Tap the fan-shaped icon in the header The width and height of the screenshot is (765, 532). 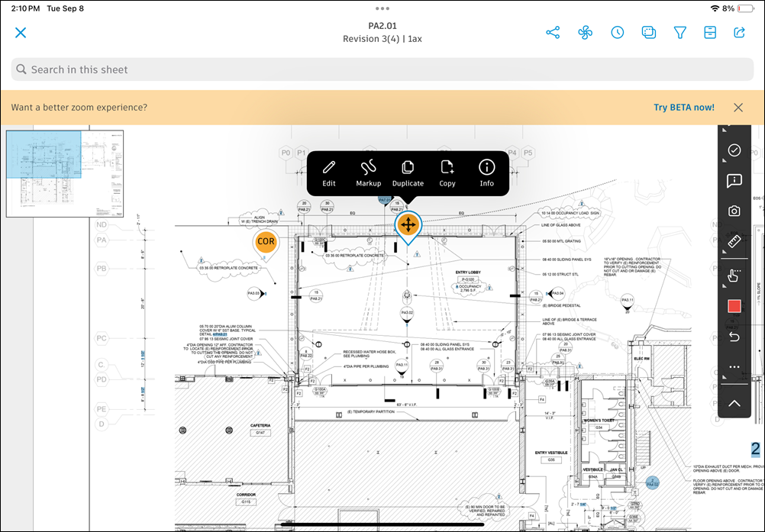click(x=585, y=33)
